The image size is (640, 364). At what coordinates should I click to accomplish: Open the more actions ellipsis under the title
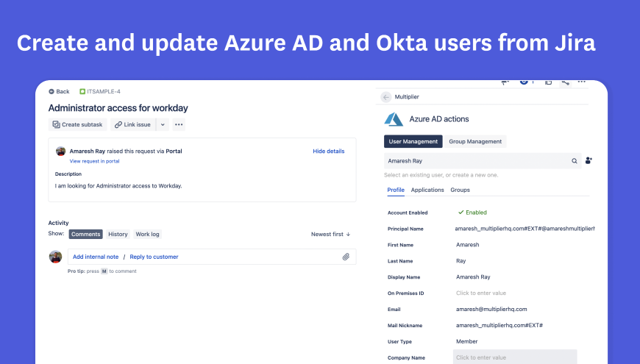[x=179, y=124]
